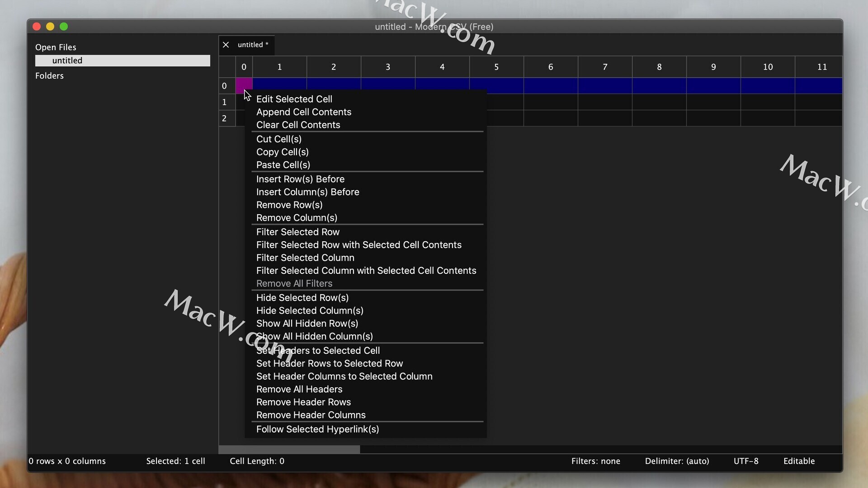Image resolution: width=868 pixels, height=488 pixels.
Task: Click the Selected: 1 cell status text
Action: pyautogui.click(x=175, y=461)
